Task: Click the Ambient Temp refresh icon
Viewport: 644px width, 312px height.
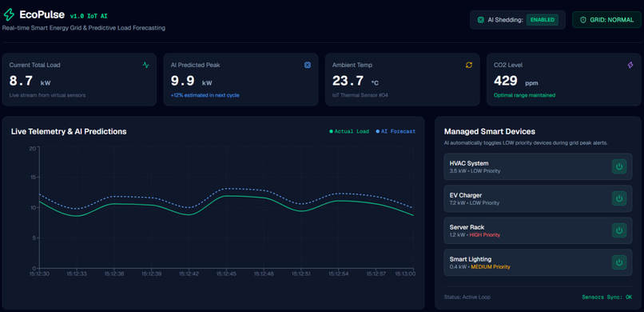Action: (469, 65)
